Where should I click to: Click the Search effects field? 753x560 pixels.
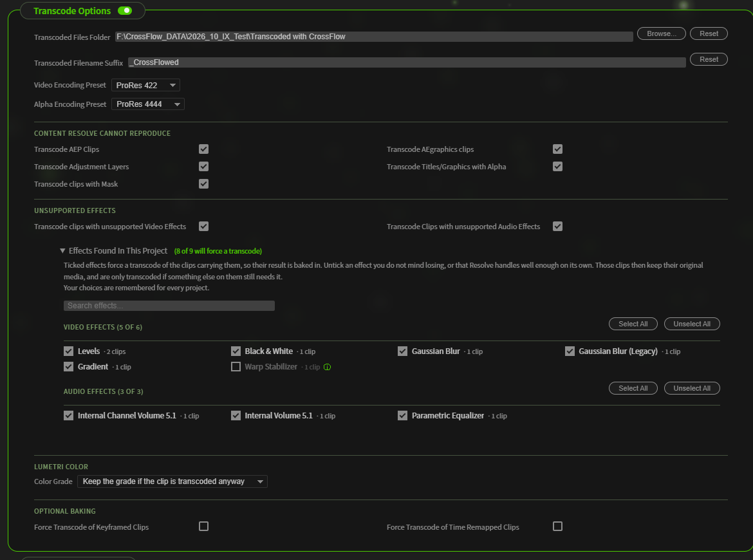click(x=169, y=306)
